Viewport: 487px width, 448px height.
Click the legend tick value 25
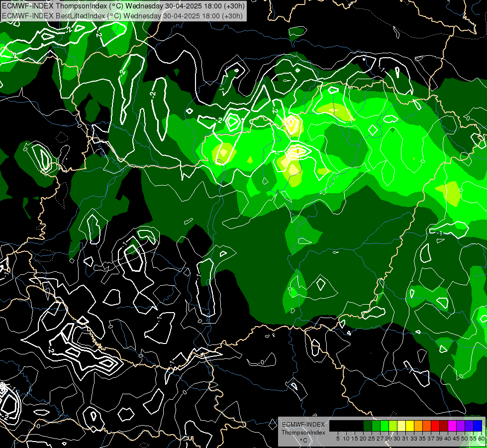click(x=372, y=439)
